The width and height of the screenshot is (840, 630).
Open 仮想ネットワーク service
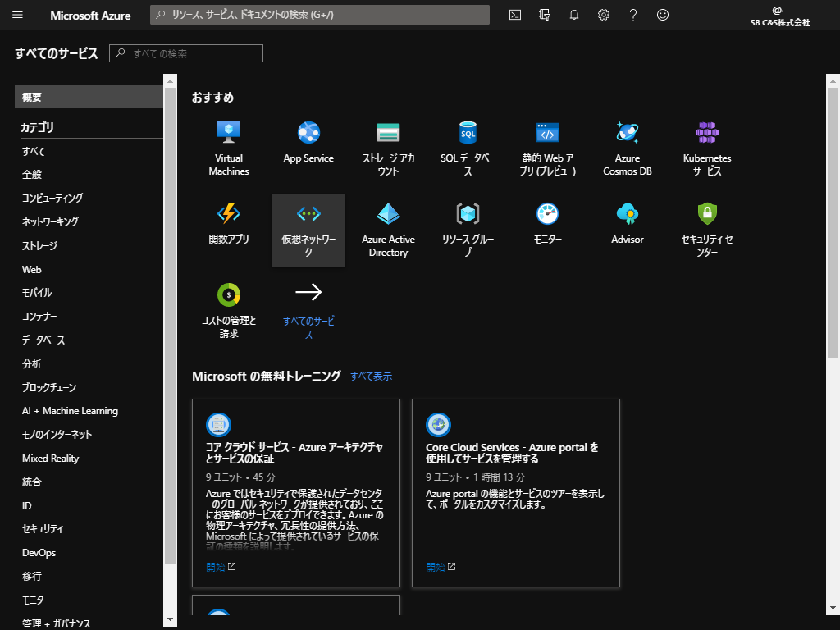click(308, 231)
